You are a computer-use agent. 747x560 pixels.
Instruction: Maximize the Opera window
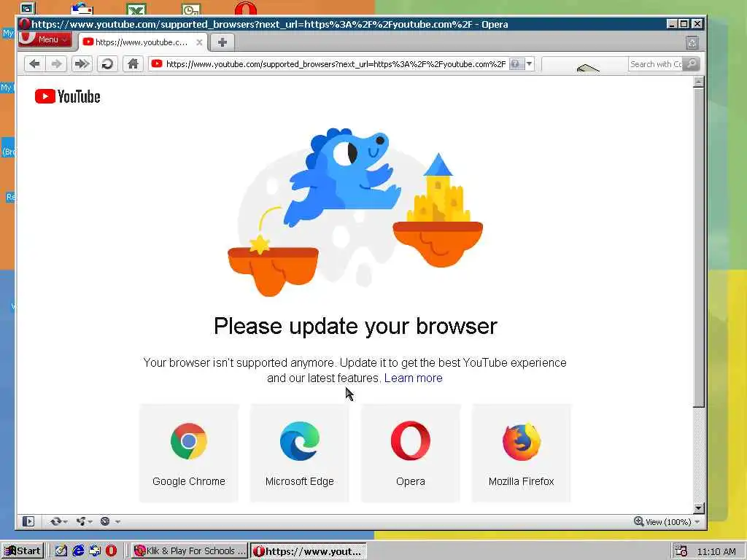point(684,24)
